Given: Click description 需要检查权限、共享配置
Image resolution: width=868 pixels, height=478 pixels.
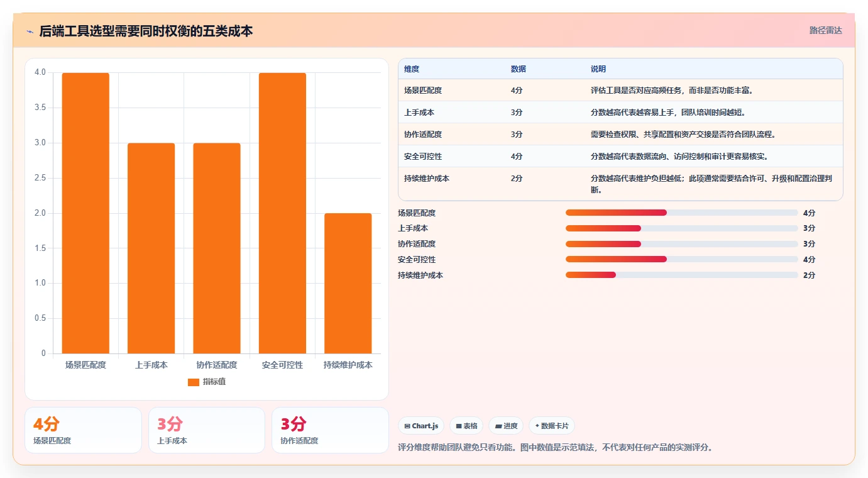Looking at the screenshot, I should [x=683, y=135].
